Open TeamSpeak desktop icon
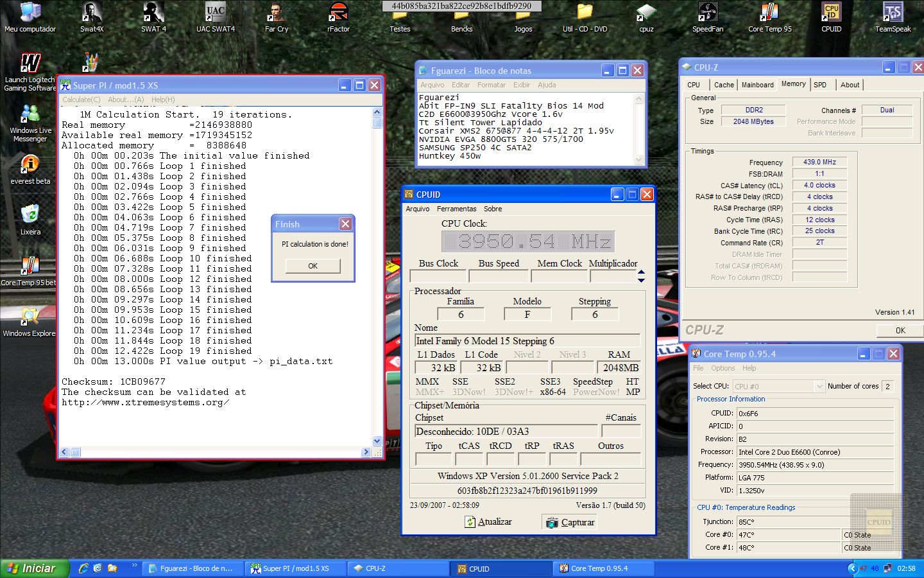This screenshot has width=924, height=578. tap(893, 17)
